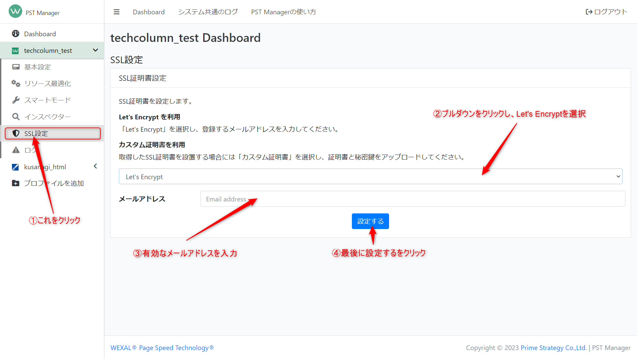This screenshot has height=359, width=644.
Task: Click the 基本設定 card icon
Action: pyautogui.click(x=16, y=67)
